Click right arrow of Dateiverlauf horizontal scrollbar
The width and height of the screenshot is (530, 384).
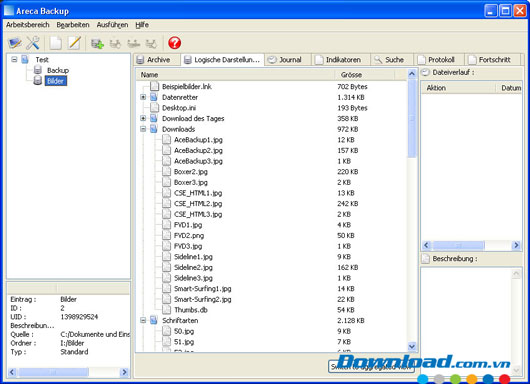[516, 245]
